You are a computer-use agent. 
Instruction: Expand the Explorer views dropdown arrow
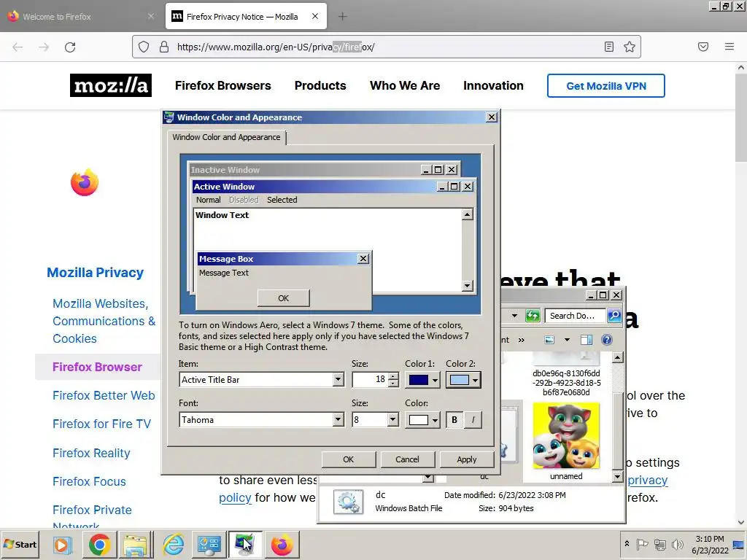[567, 340]
